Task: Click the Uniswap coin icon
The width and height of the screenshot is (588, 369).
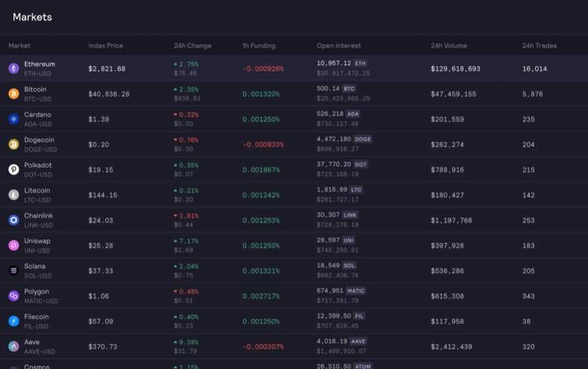Action: point(14,246)
